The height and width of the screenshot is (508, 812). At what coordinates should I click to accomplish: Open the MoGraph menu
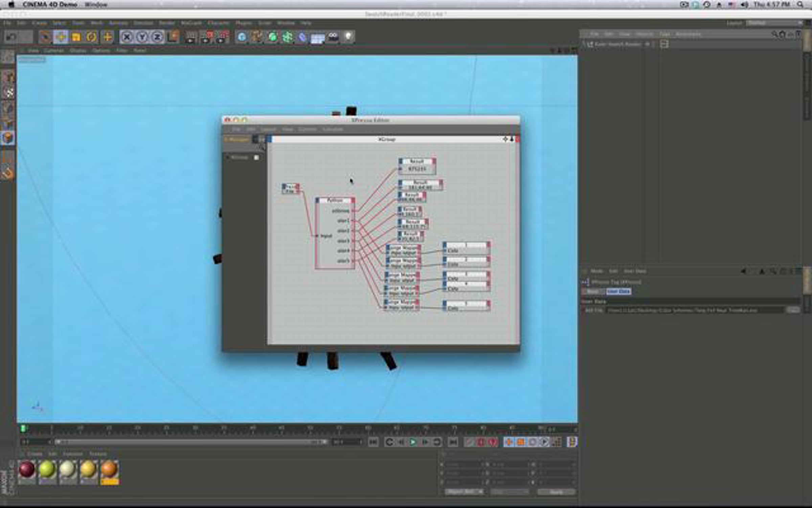click(x=191, y=23)
